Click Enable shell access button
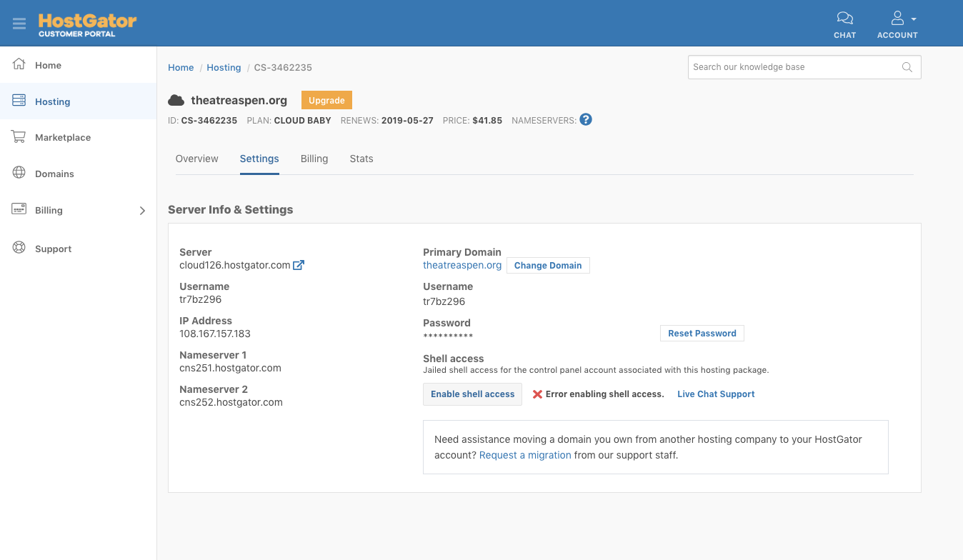This screenshot has width=963, height=560. (472, 394)
